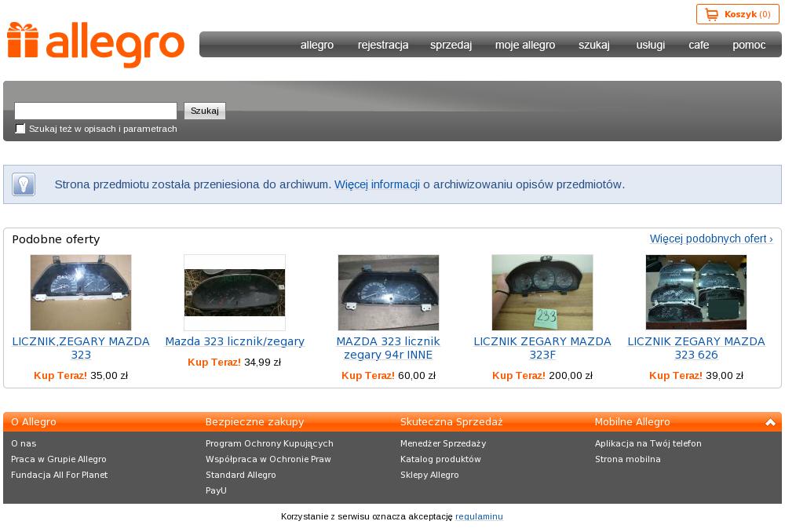Open thumbnail of LICZNIK,ZEGARY MAZDA 323 offer

pyautogui.click(x=81, y=292)
